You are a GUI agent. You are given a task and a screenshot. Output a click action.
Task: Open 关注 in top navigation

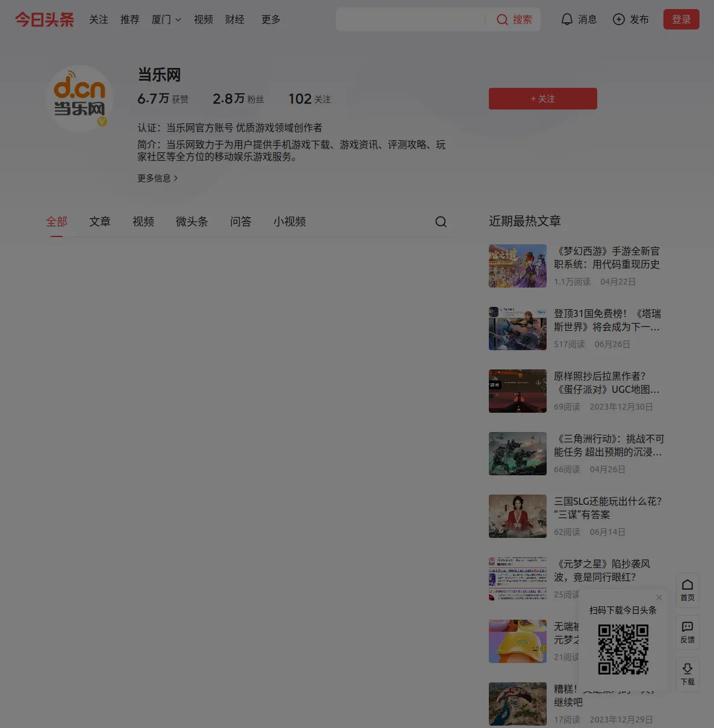99,20
